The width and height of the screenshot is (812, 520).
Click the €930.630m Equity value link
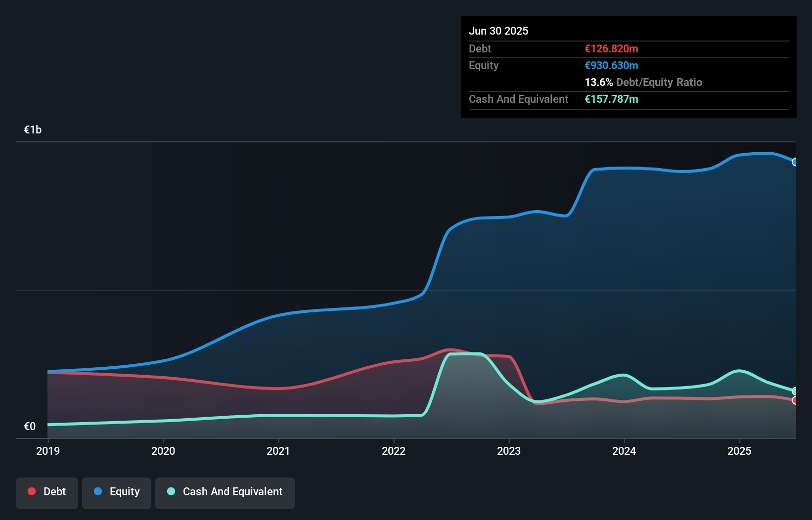[611, 65]
